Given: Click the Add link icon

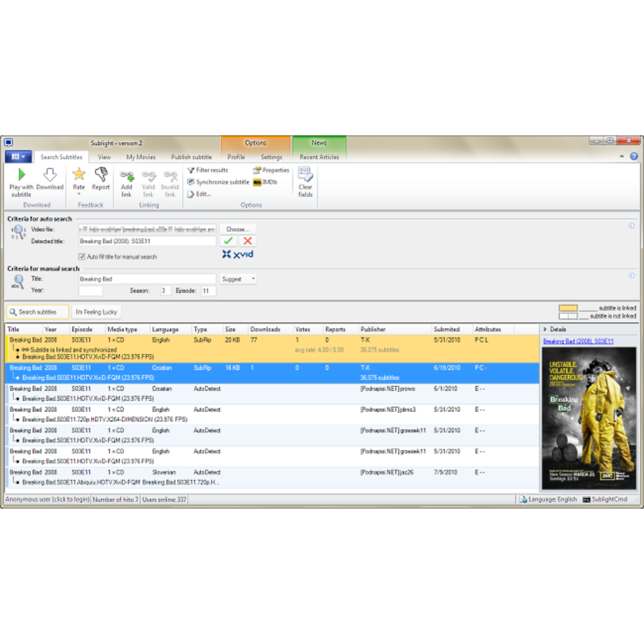Looking at the screenshot, I should click(126, 177).
